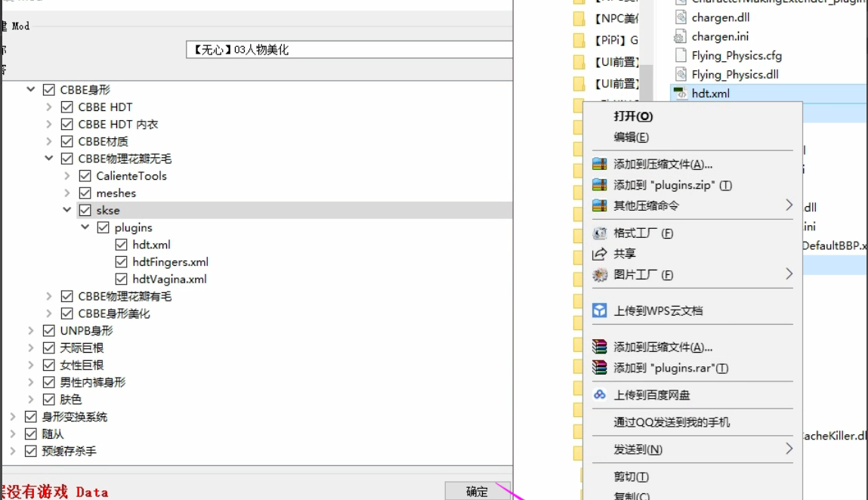Click the Flying_Physics.cfg file icon
868x500 pixels.
click(x=681, y=55)
